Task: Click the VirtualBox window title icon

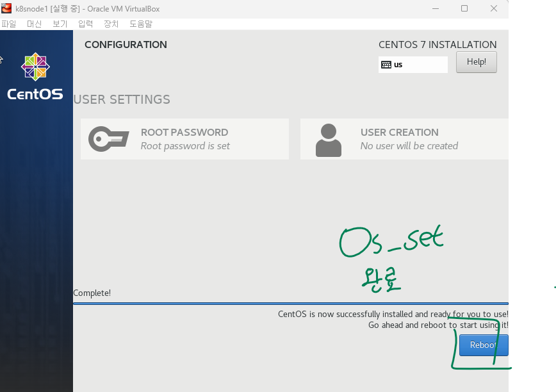Action: click(x=6, y=8)
